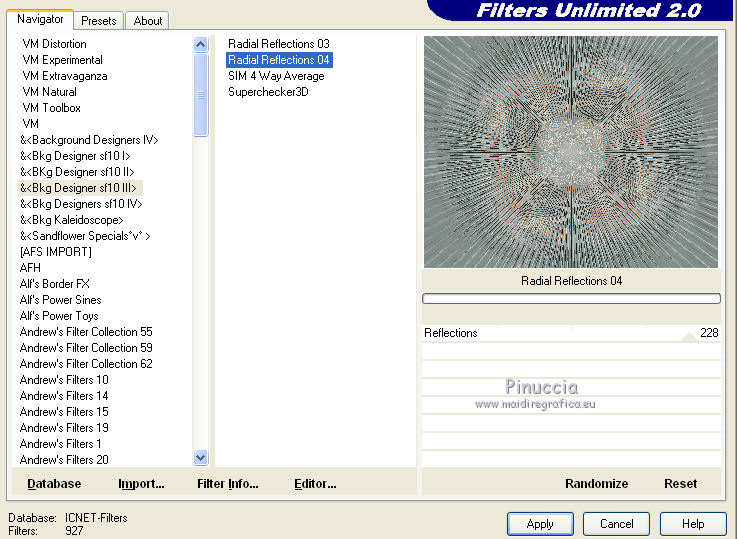Reset the filter parameters
Screen dimensions: 737x539
(x=680, y=483)
